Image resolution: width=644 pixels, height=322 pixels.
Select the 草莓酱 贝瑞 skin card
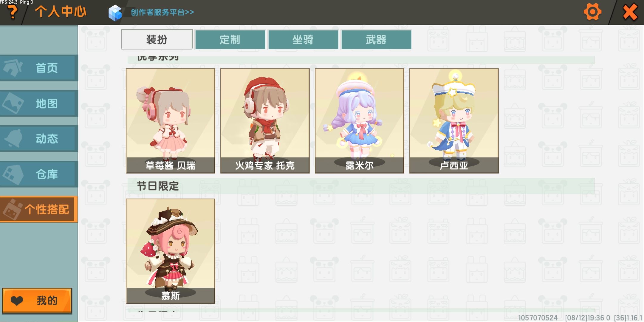coord(171,121)
